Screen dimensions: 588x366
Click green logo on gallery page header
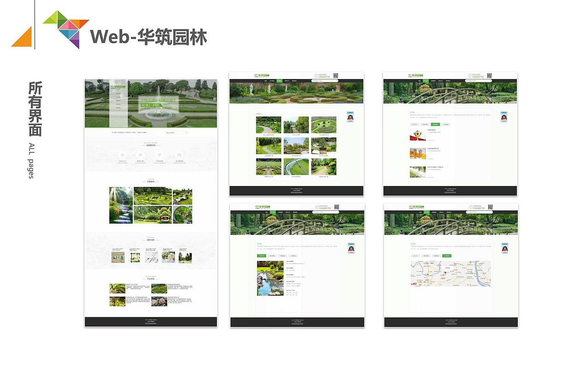pos(262,76)
